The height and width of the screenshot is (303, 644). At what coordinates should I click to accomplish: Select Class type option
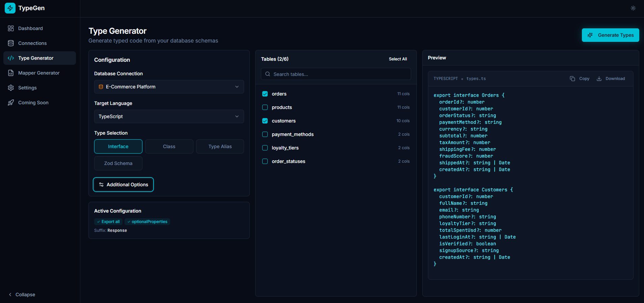pyautogui.click(x=169, y=146)
